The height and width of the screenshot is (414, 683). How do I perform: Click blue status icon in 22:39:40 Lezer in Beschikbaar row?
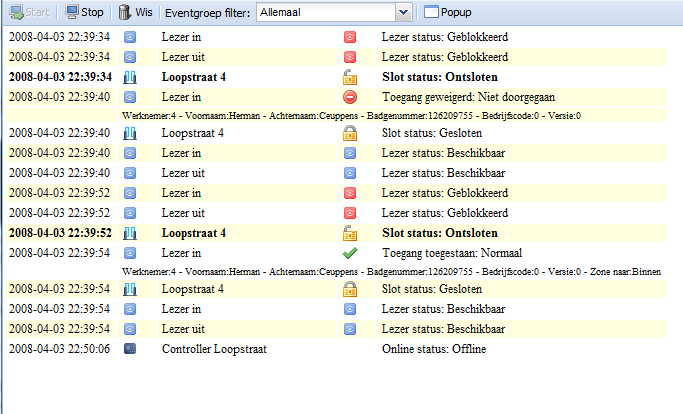point(350,153)
